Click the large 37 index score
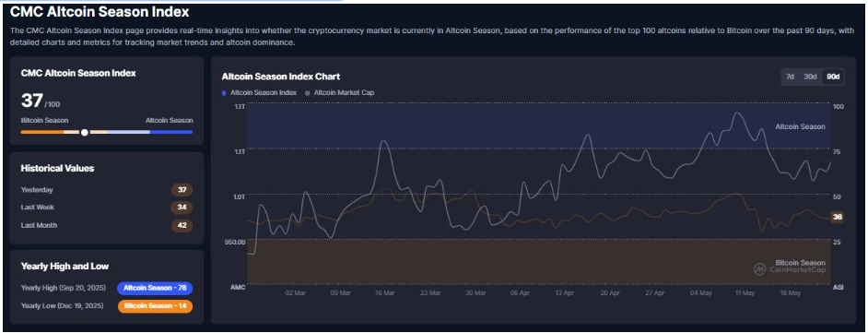This screenshot has height=333, width=868. pyautogui.click(x=32, y=101)
